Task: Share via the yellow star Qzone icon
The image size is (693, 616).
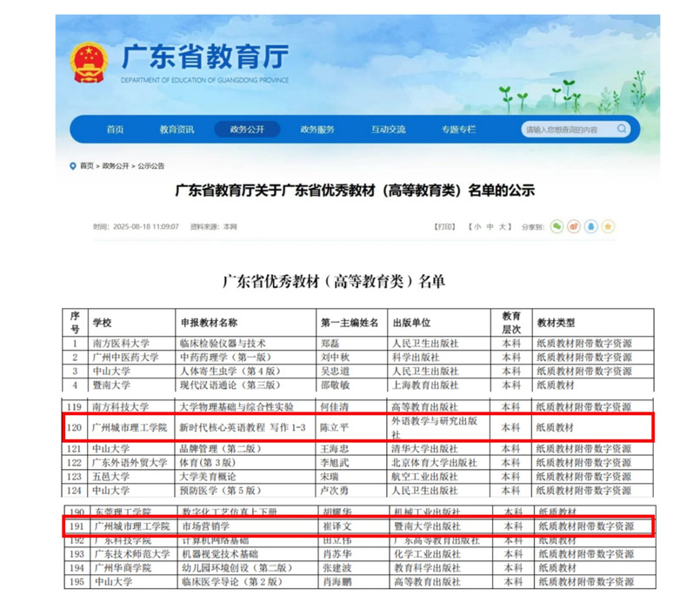Action: point(608,226)
